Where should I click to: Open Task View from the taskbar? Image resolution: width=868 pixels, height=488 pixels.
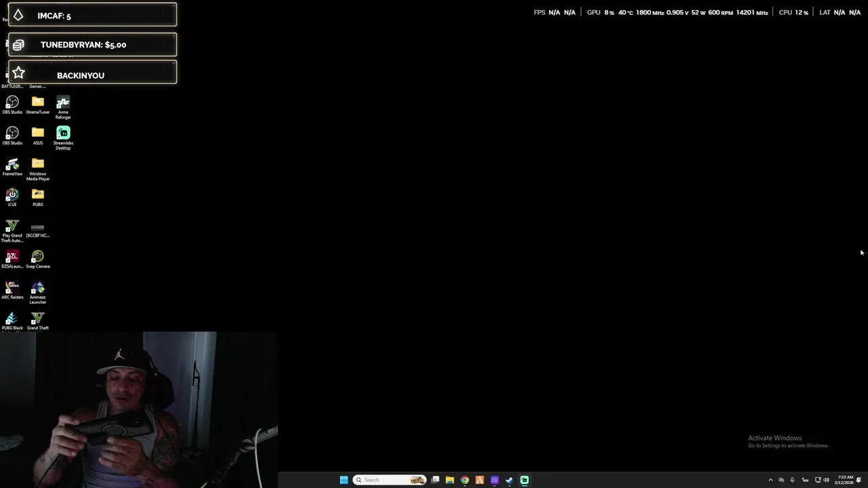(435, 480)
